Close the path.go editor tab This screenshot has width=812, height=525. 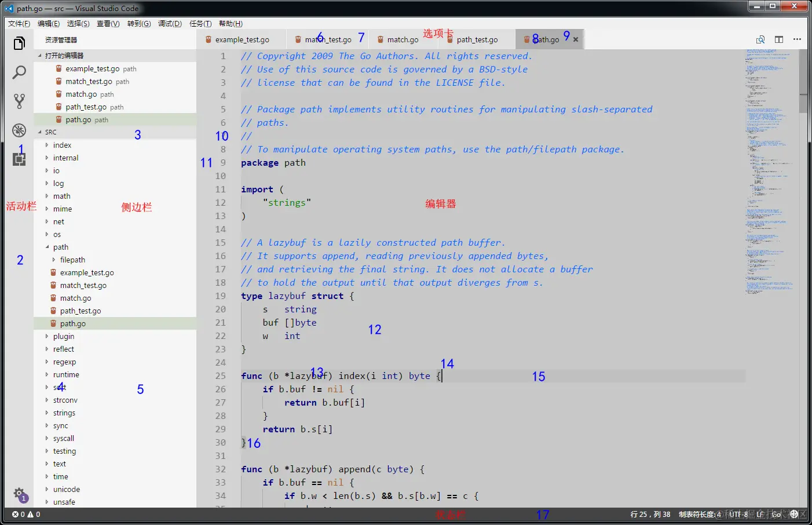[x=576, y=39]
